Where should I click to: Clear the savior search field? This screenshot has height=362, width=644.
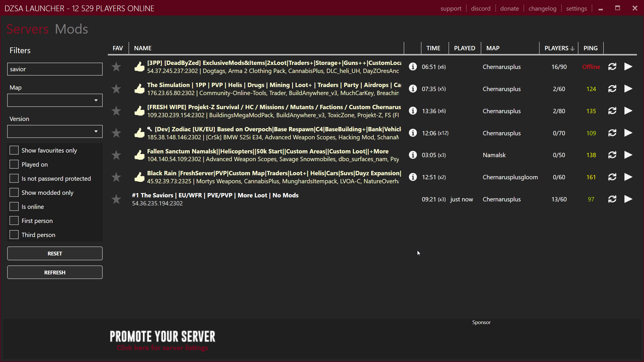coord(55,69)
